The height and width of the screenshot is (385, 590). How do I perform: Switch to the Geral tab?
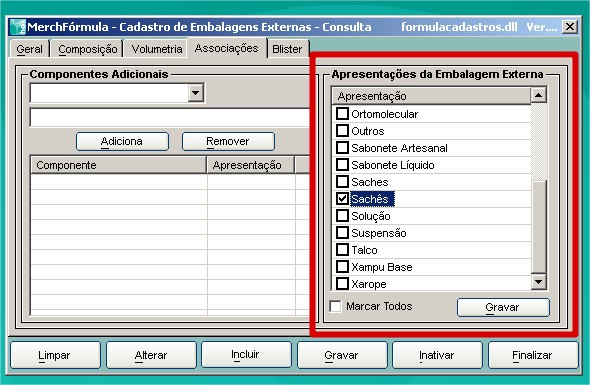coord(29,49)
